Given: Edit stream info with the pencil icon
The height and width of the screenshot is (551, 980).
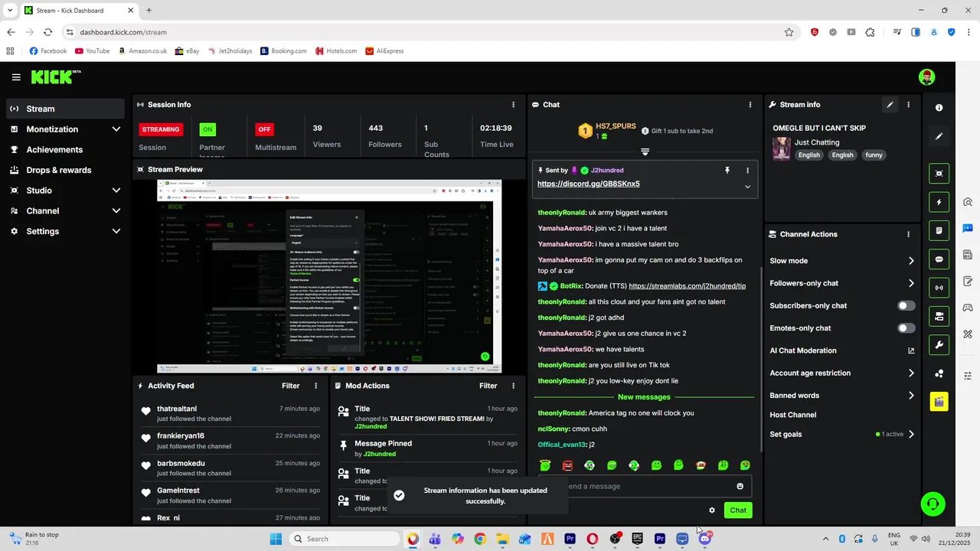Looking at the screenshot, I should point(890,105).
